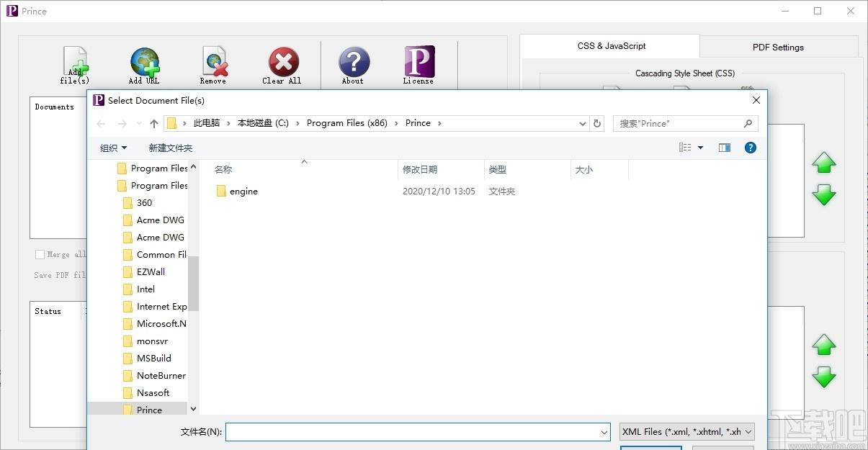
Task: Sort by 大小 column header
Action: coord(584,170)
